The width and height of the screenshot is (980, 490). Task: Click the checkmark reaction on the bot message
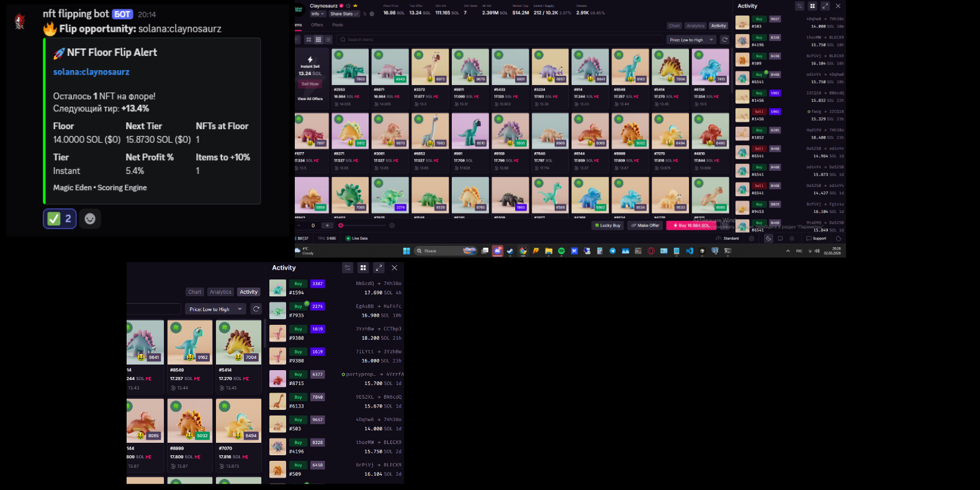click(60, 219)
